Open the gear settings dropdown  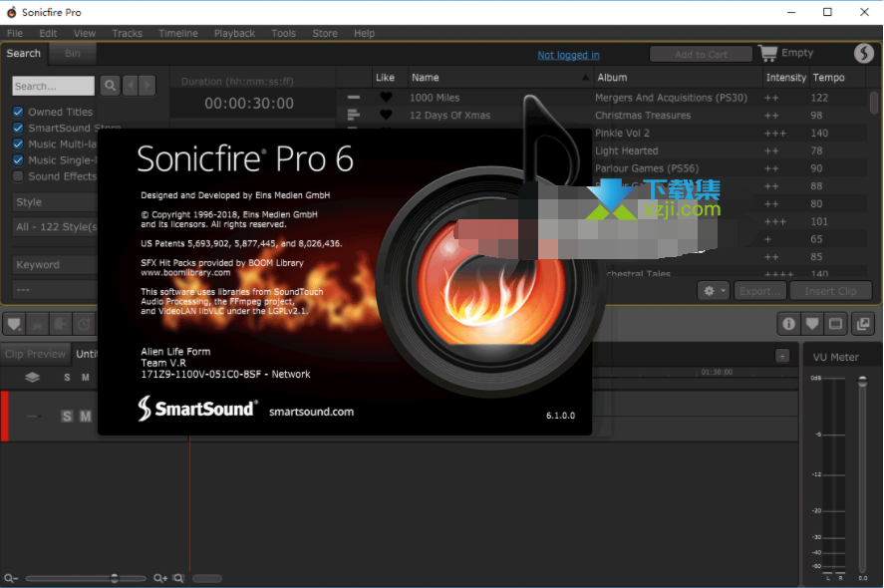714,291
